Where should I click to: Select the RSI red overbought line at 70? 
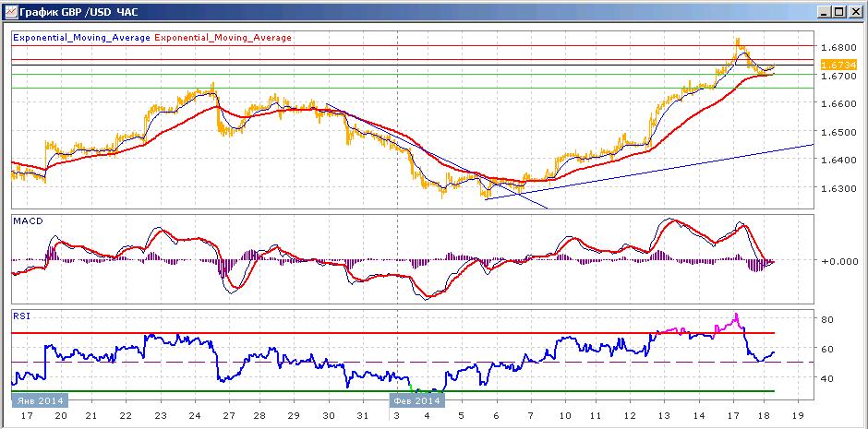coord(393,333)
